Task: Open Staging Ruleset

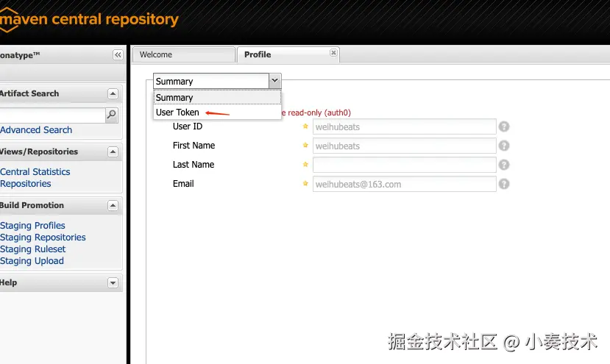Action: 33,249
